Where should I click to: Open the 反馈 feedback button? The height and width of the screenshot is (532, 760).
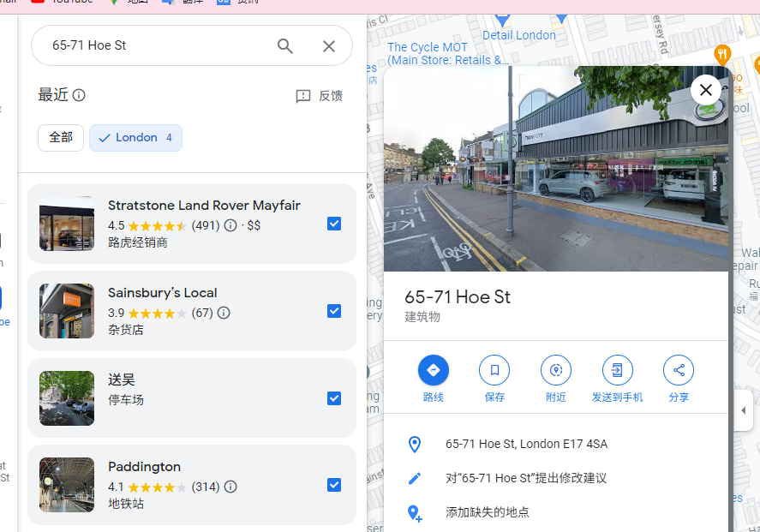click(x=319, y=96)
